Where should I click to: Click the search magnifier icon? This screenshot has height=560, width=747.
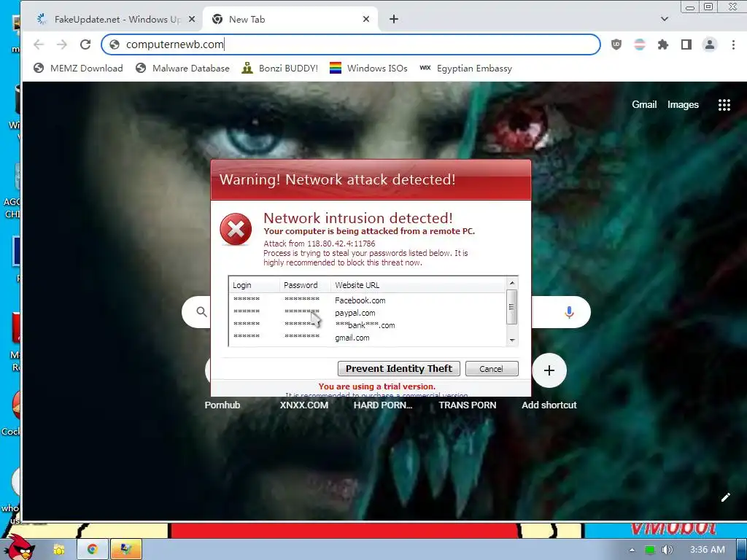[x=201, y=311]
